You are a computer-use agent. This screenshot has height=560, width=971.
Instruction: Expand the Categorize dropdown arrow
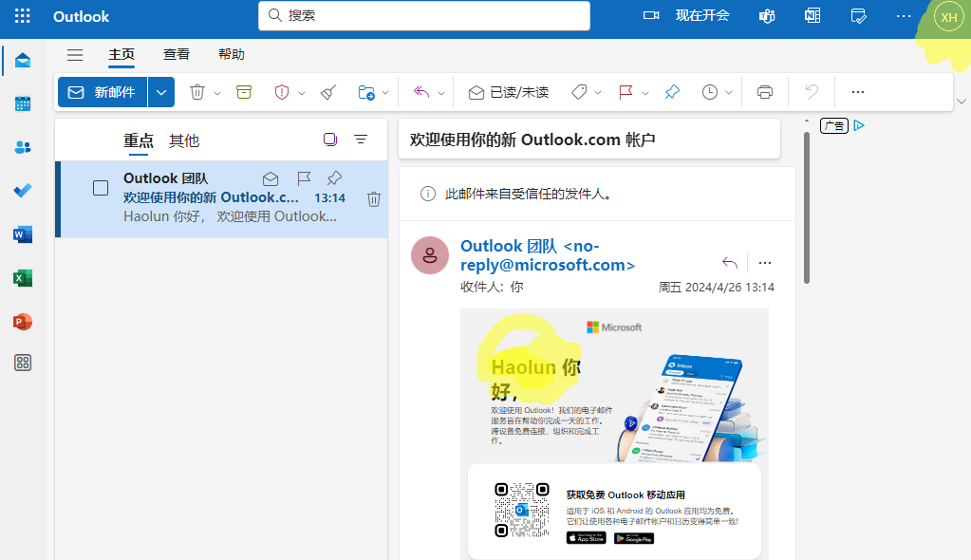coord(598,93)
